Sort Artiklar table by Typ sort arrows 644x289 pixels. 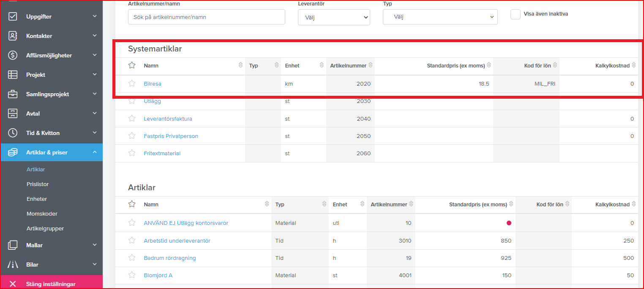(324, 204)
